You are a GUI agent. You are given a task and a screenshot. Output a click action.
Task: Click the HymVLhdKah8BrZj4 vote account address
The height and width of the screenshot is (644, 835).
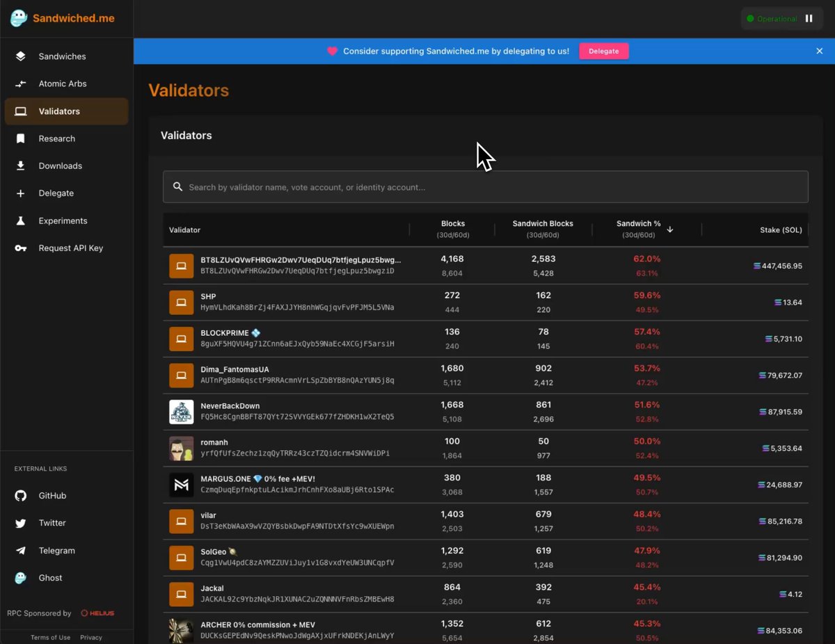[297, 307]
